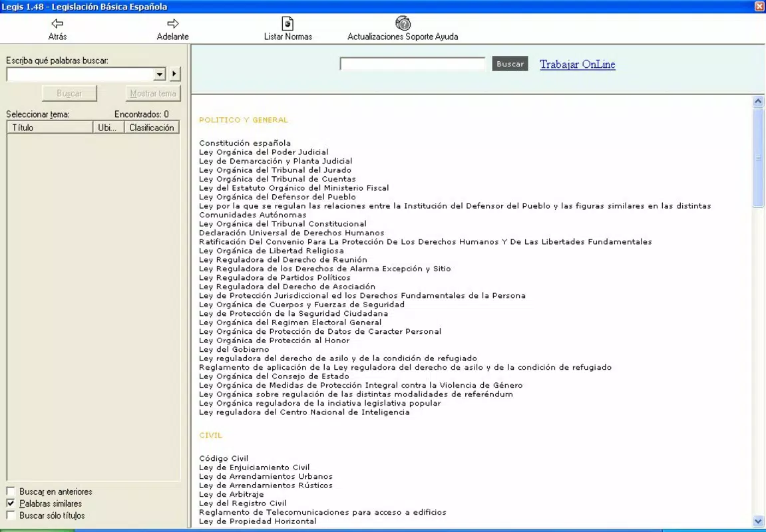Open Código Civil
This screenshot has width=766, height=532.
pos(223,458)
